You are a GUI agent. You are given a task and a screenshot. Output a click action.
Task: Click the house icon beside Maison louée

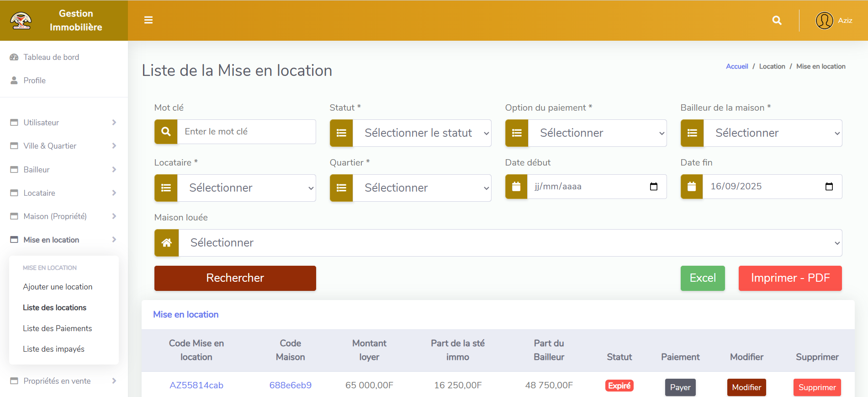click(x=167, y=243)
